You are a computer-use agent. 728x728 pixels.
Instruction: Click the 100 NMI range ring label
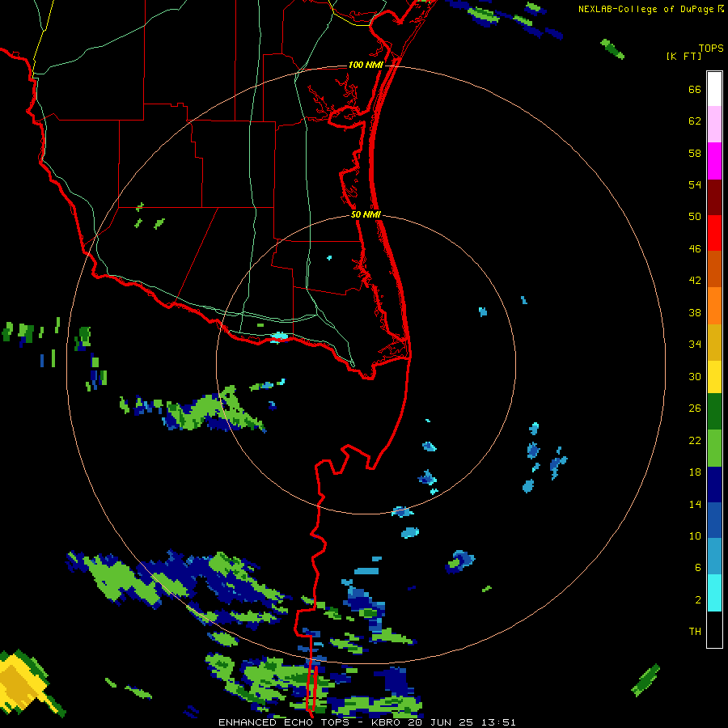[366, 65]
